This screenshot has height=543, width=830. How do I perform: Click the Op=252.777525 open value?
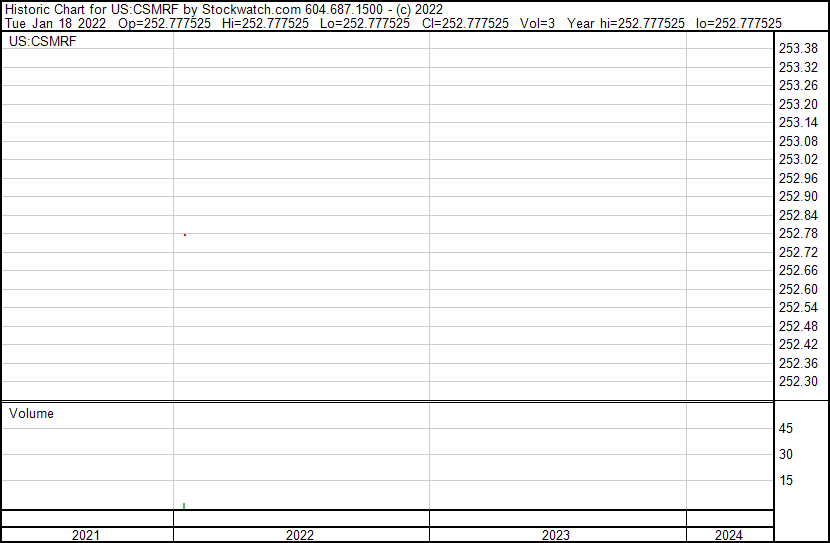click(164, 23)
